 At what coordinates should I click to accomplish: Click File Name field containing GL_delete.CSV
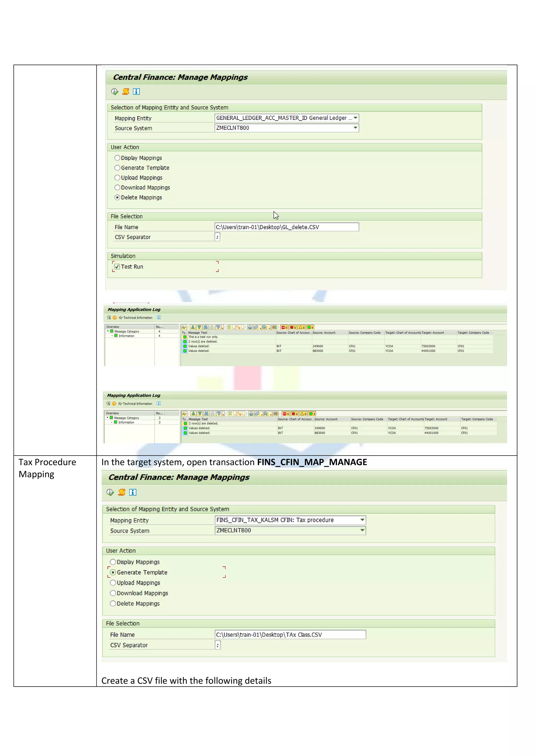287,227
